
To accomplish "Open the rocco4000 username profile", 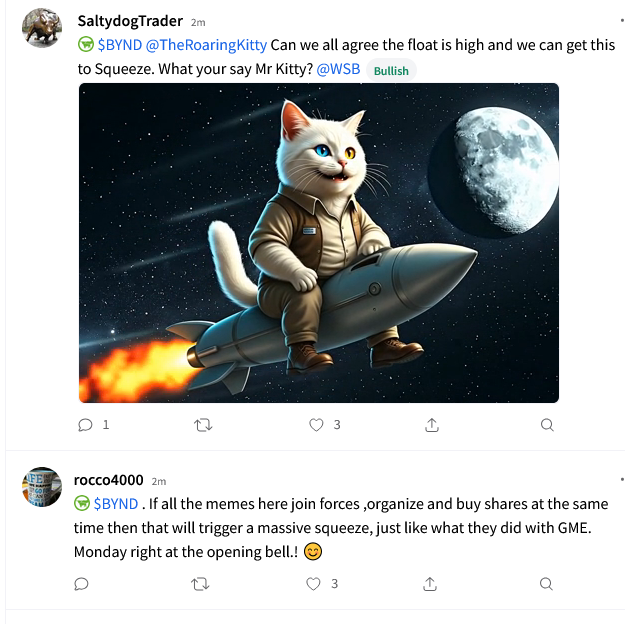I will [x=108, y=480].
